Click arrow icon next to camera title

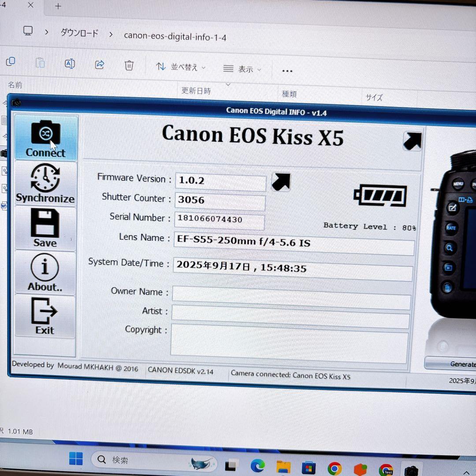pyautogui.click(x=412, y=141)
